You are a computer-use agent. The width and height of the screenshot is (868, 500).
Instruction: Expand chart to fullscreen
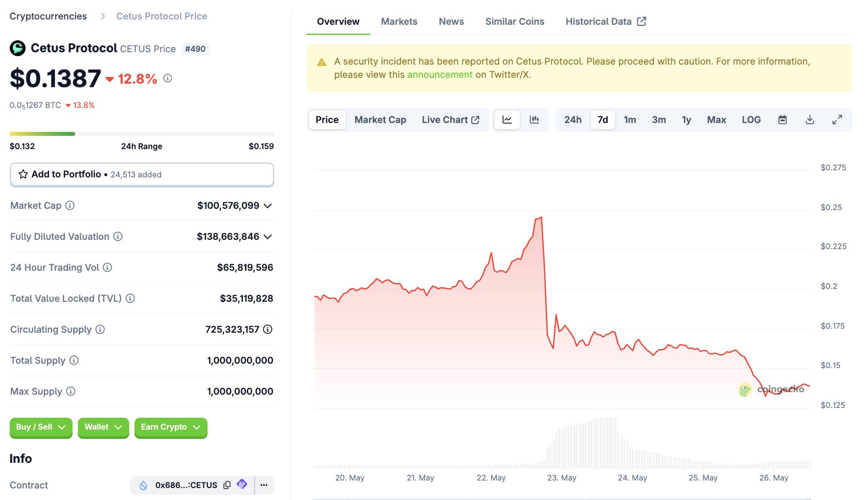click(x=837, y=120)
